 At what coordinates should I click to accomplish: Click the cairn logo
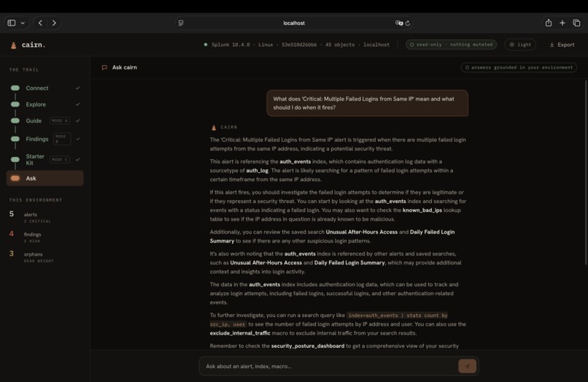pyautogui.click(x=28, y=45)
